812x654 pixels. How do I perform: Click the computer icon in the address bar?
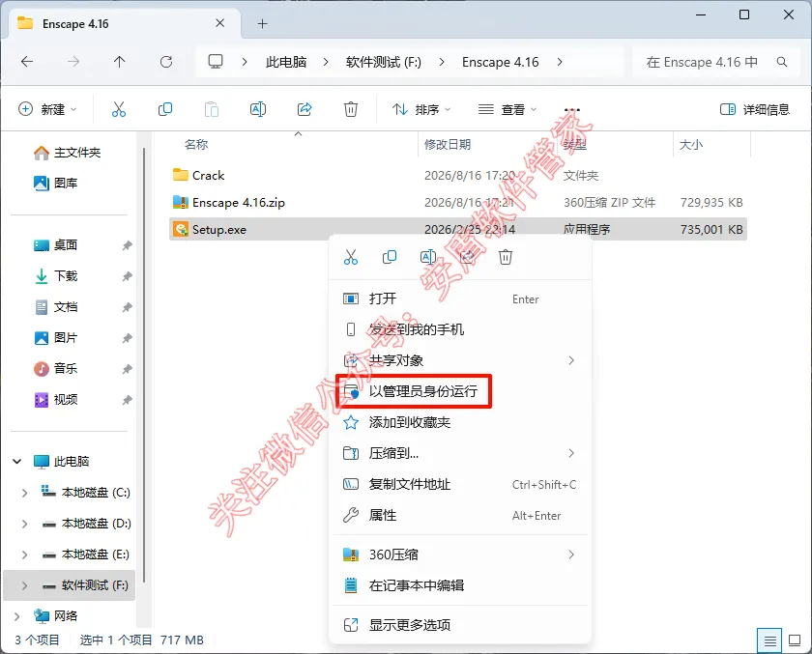(216, 62)
